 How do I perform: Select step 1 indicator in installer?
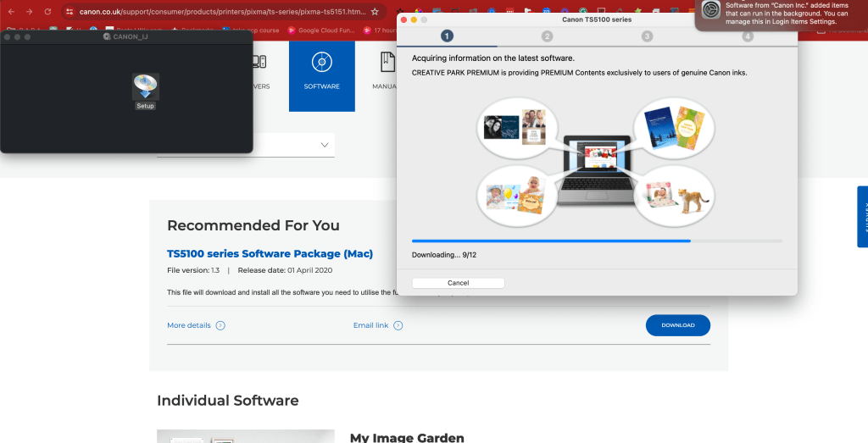447,36
